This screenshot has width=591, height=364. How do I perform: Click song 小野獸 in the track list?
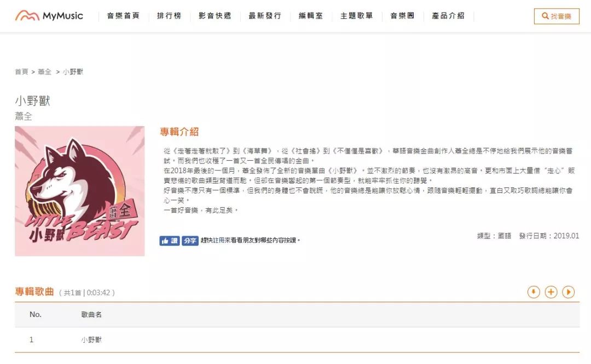pyautogui.click(x=91, y=339)
